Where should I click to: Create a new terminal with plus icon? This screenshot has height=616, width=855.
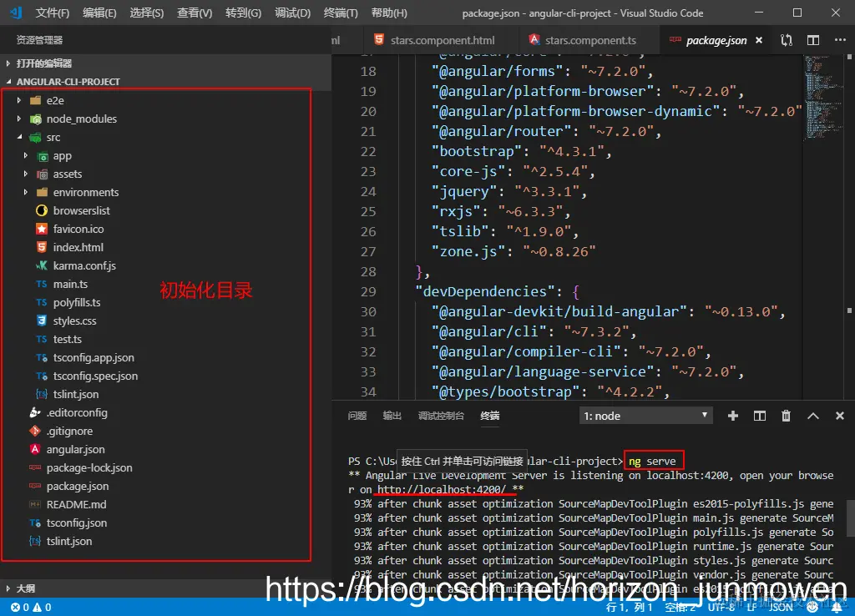point(733,416)
